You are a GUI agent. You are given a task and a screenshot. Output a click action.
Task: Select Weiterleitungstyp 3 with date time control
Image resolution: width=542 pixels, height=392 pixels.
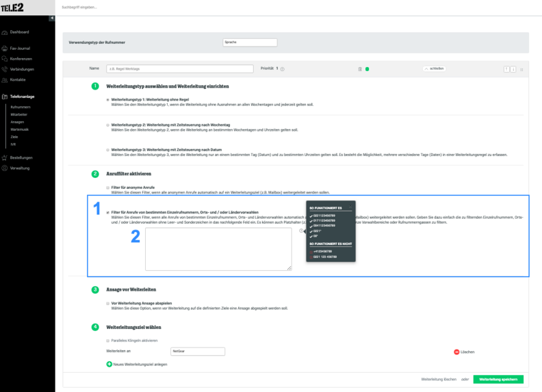point(108,150)
